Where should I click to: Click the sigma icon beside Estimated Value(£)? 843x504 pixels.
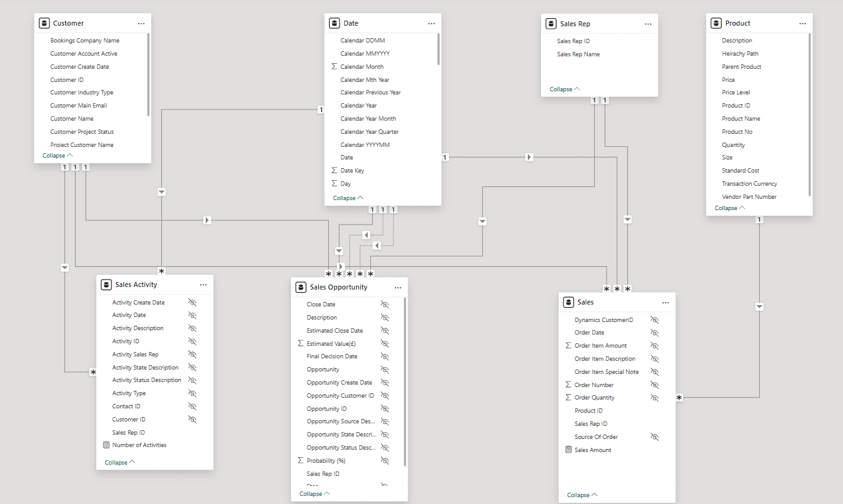301,343
